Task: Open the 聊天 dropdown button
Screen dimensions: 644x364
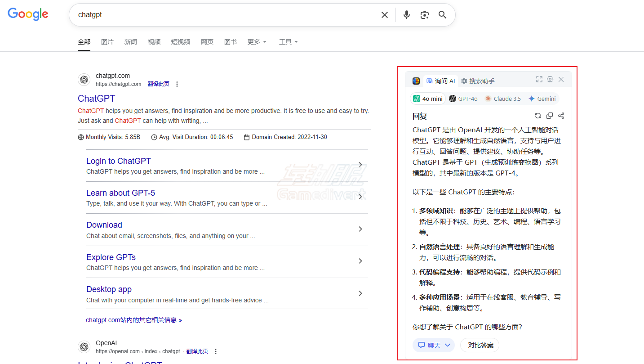Action: (x=434, y=345)
